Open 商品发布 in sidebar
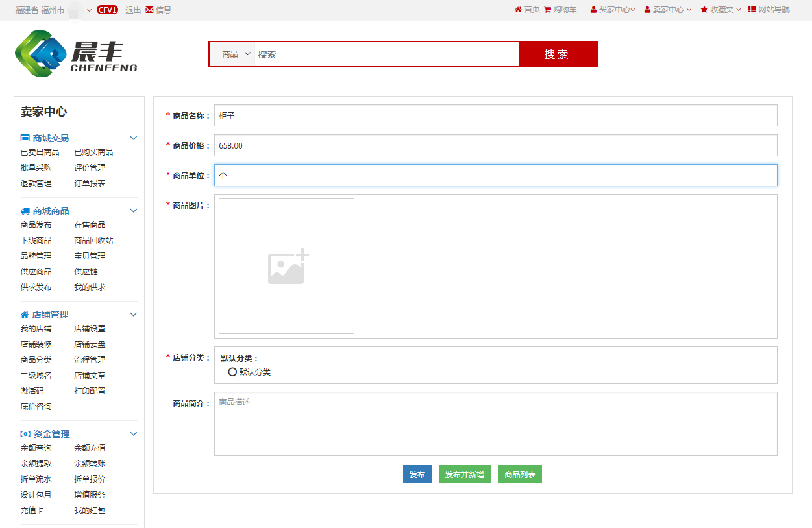This screenshot has width=812, height=528. tap(36, 225)
